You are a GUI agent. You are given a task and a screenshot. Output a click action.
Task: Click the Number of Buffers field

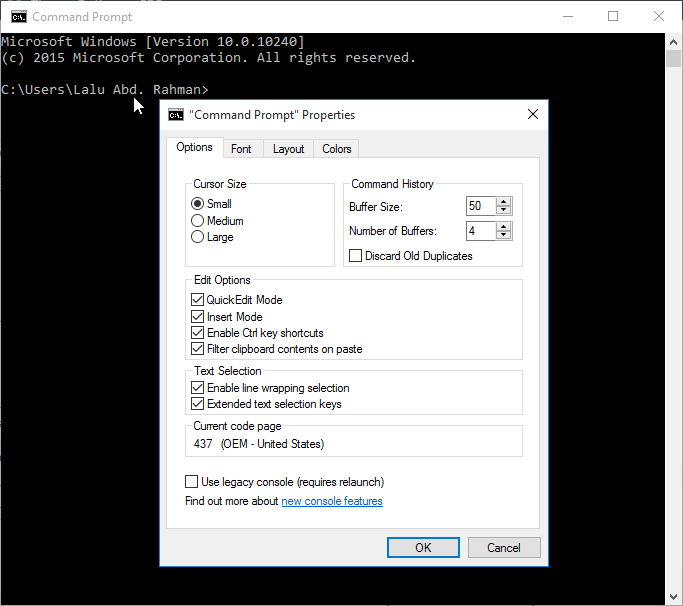pos(481,231)
